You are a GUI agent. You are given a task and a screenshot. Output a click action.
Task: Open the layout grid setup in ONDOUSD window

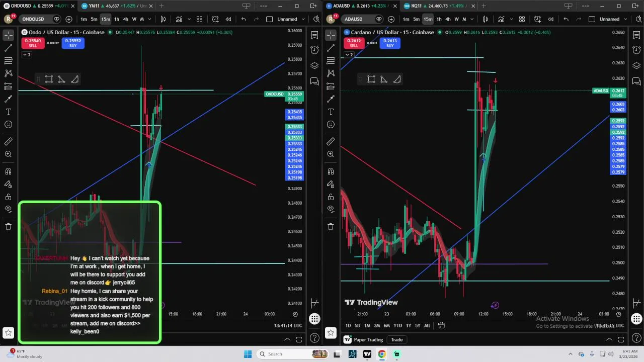pos(199,19)
